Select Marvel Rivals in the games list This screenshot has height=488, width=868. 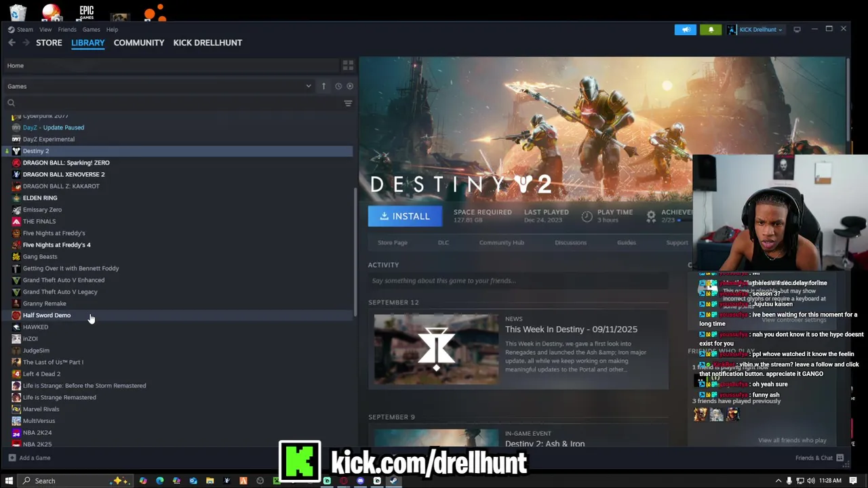click(x=41, y=409)
